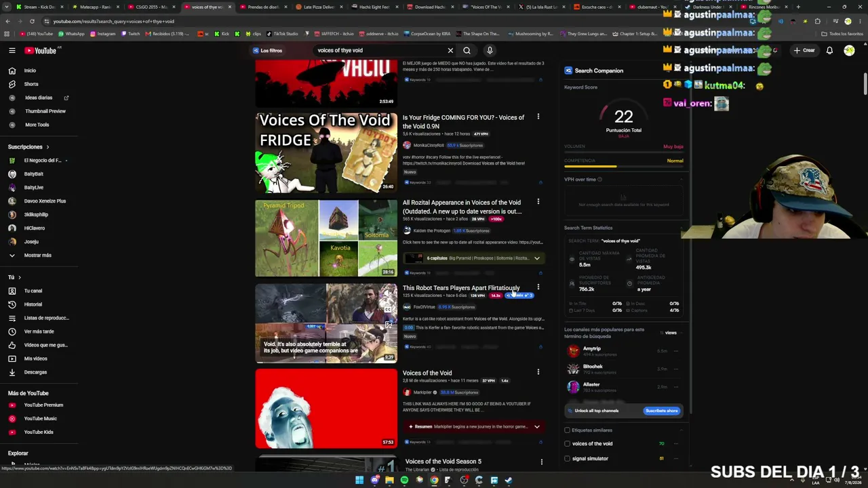Tick the 'signal simulator' tag checkbox
This screenshot has height=488, width=868.
coord(568,458)
